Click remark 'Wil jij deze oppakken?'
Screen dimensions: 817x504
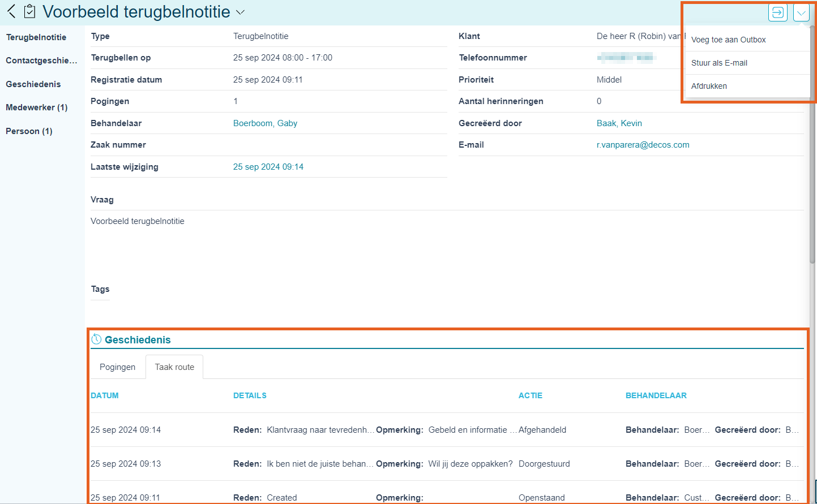click(470, 464)
